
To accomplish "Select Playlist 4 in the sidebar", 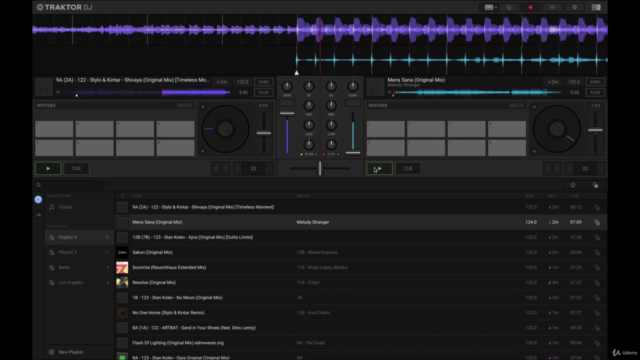I will [x=79, y=238].
